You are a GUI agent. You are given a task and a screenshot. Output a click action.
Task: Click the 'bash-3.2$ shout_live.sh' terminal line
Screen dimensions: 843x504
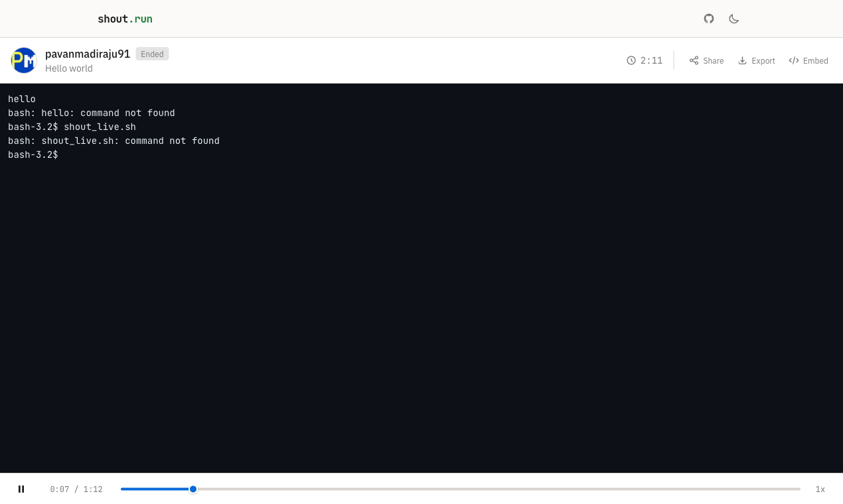click(72, 127)
